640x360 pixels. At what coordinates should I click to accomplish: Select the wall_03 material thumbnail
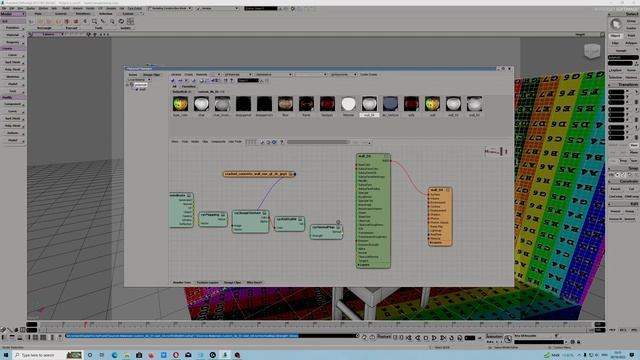coord(474,104)
